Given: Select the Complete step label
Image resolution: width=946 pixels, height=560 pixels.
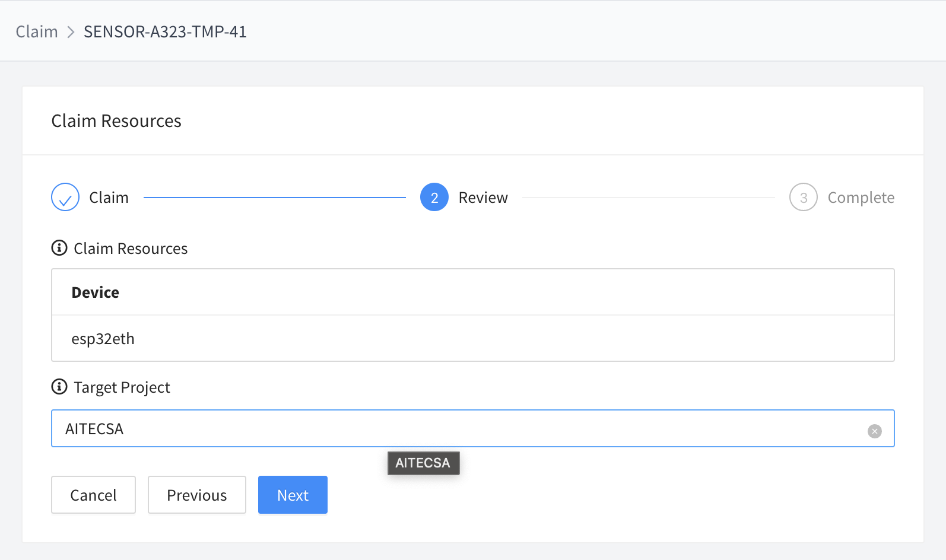Looking at the screenshot, I should (861, 198).
